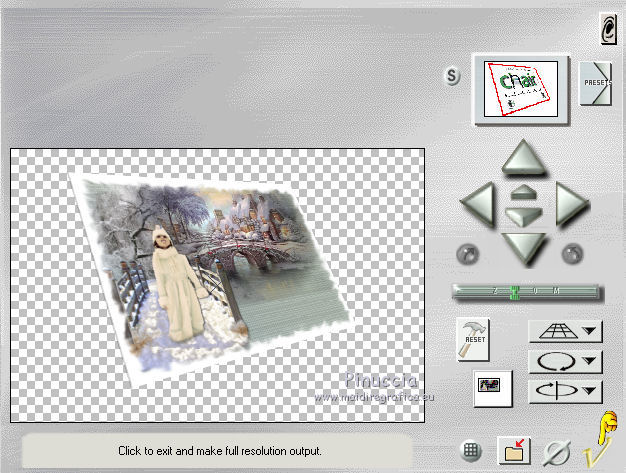This screenshot has width=626, height=473.
Task: Click the round rotate knob at lower right
Action: [x=572, y=253]
